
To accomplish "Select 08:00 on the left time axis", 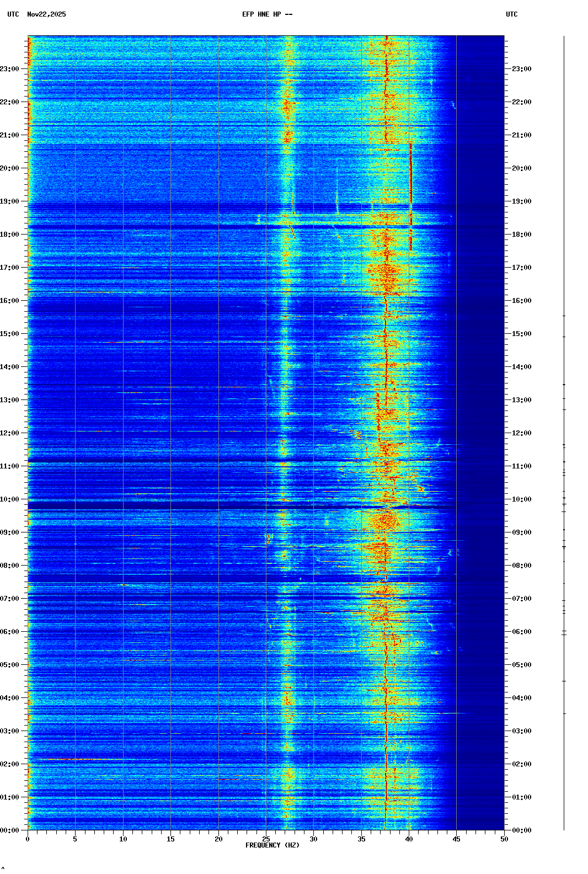I will (x=10, y=566).
